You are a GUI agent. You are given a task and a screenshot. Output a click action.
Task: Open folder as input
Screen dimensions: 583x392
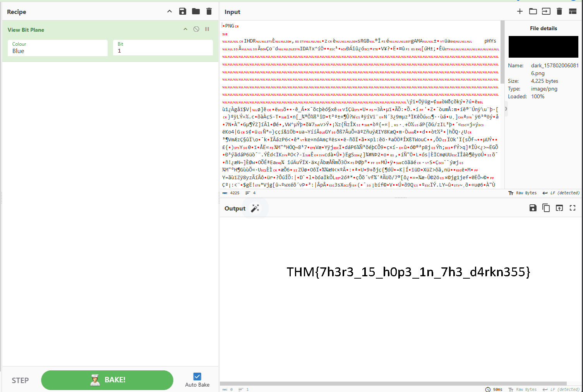click(x=533, y=11)
